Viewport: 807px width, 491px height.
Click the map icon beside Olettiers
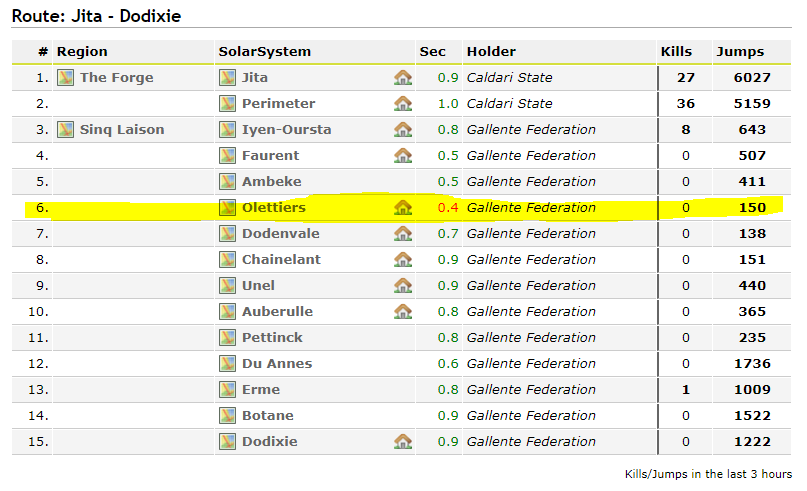click(227, 207)
